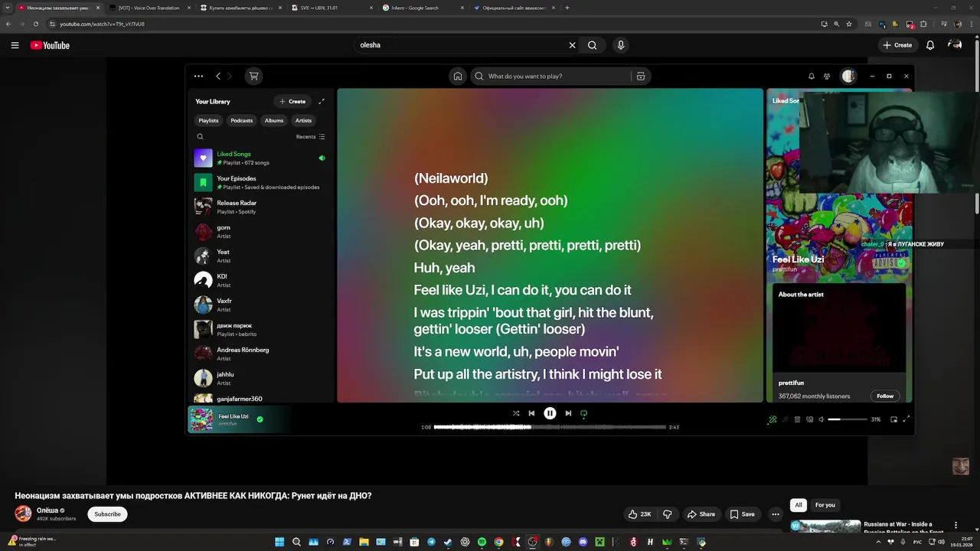The height and width of the screenshot is (551, 980).
Task: Toggle liked checkmark for Feel Like Uzi
Action: pyautogui.click(x=260, y=419)
